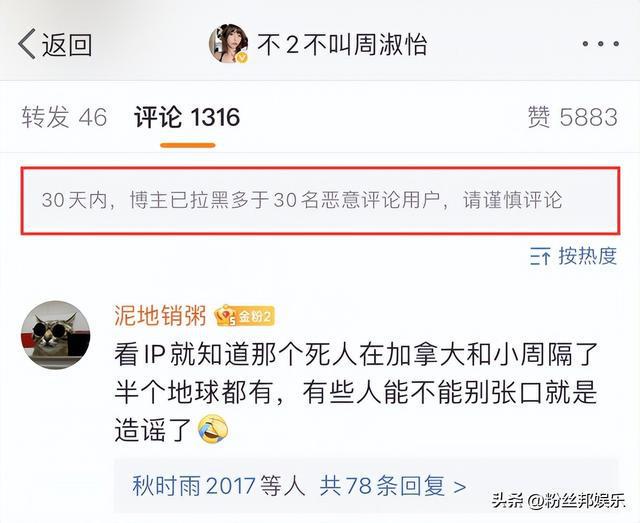This screenshot has height=523, width=640.
Task: Tap the 赞 5883 likes tab
Action: pyautogui.click(x=573, y=117)
